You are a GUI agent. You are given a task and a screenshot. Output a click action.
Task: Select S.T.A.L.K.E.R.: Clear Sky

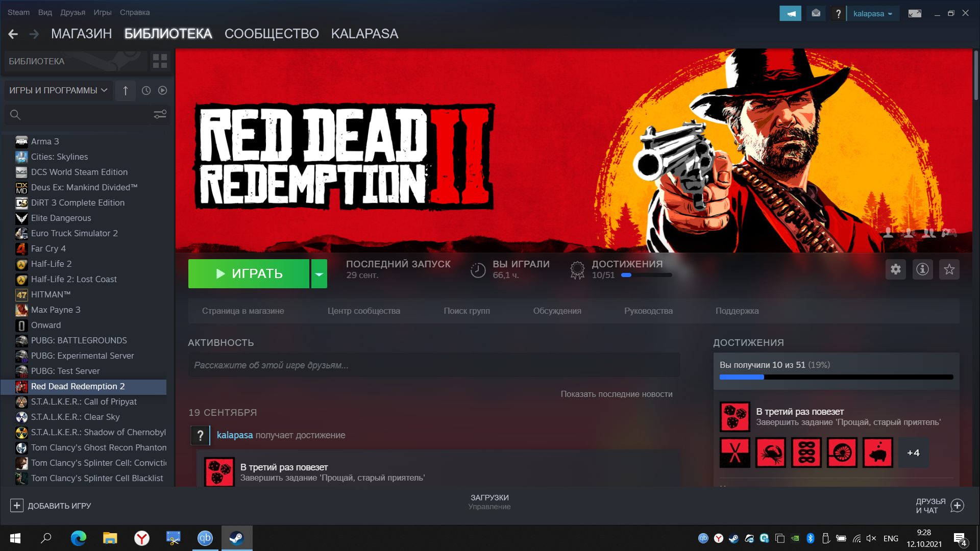(84, 417)
